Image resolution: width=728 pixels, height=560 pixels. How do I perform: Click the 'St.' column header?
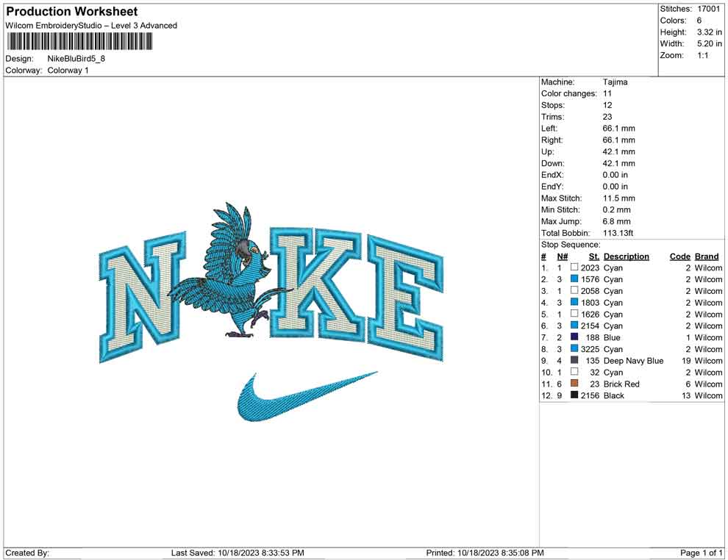click(594, 256)
